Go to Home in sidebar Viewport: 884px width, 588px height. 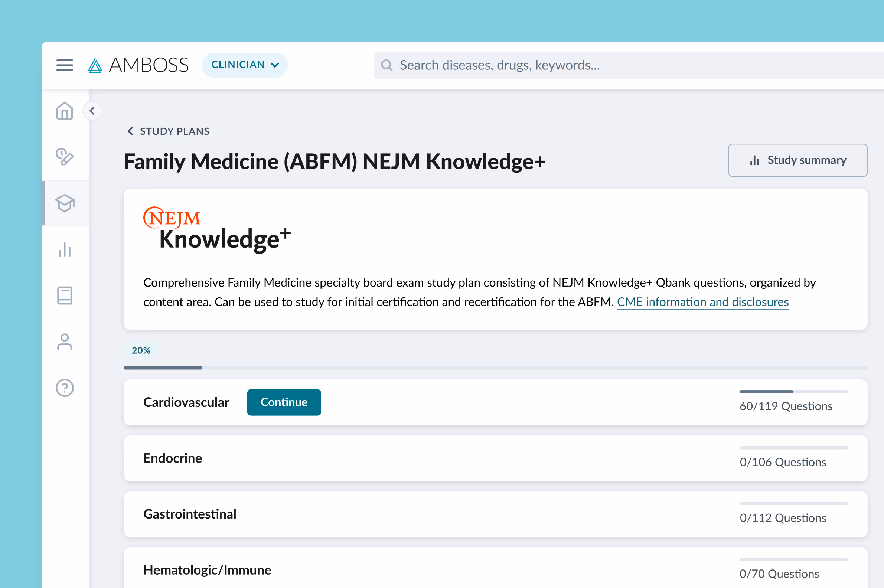[65, 111]
